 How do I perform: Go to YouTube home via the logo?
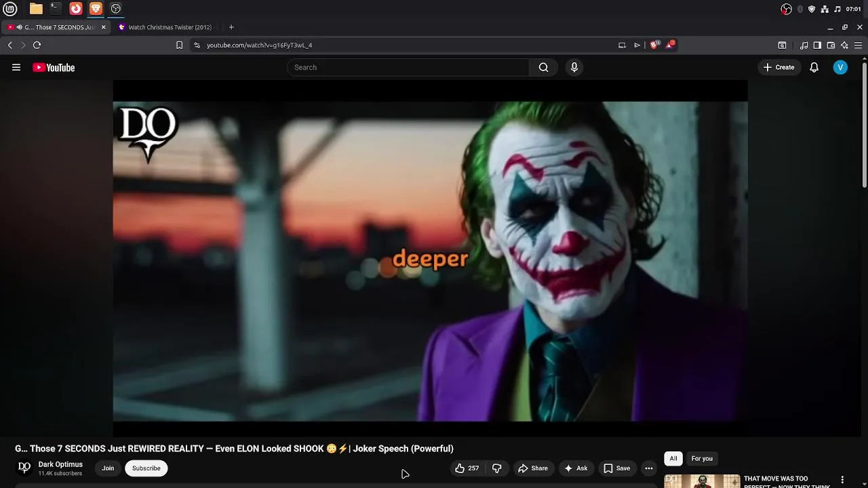point(54,67)
